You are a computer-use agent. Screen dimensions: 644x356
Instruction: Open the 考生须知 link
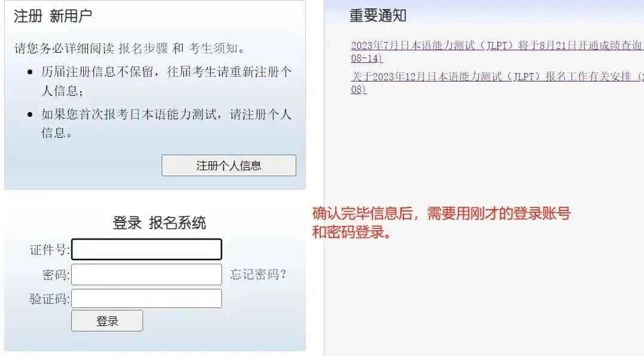click(213, 48)
